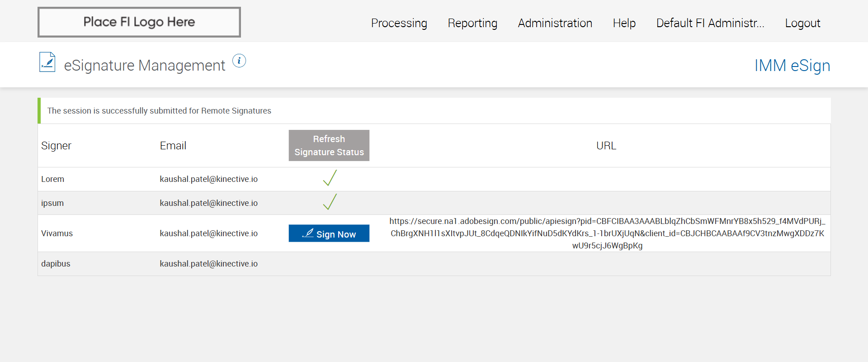Click the green checkmark for ipsum
The image size is (868, 362).
coord(330,202)
